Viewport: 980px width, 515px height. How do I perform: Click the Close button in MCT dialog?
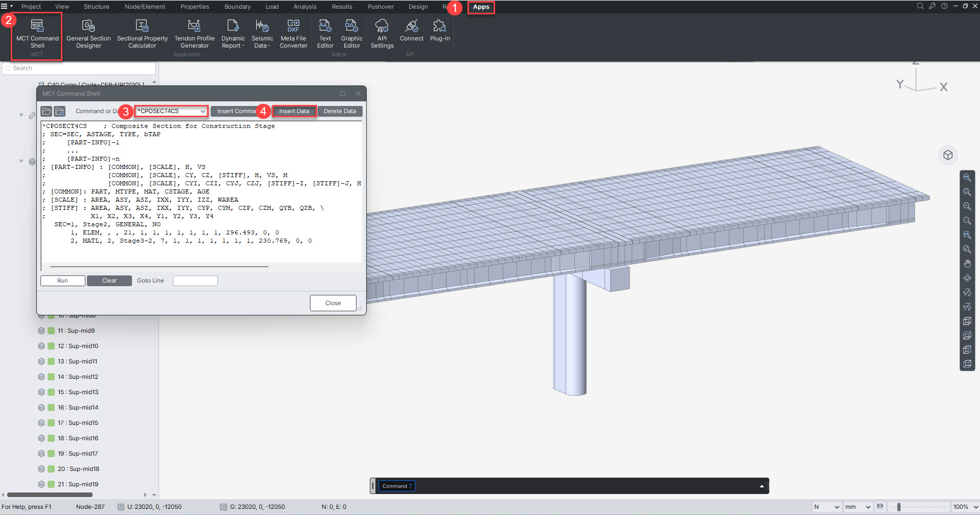pyautogui.click(x=333, y=303)
